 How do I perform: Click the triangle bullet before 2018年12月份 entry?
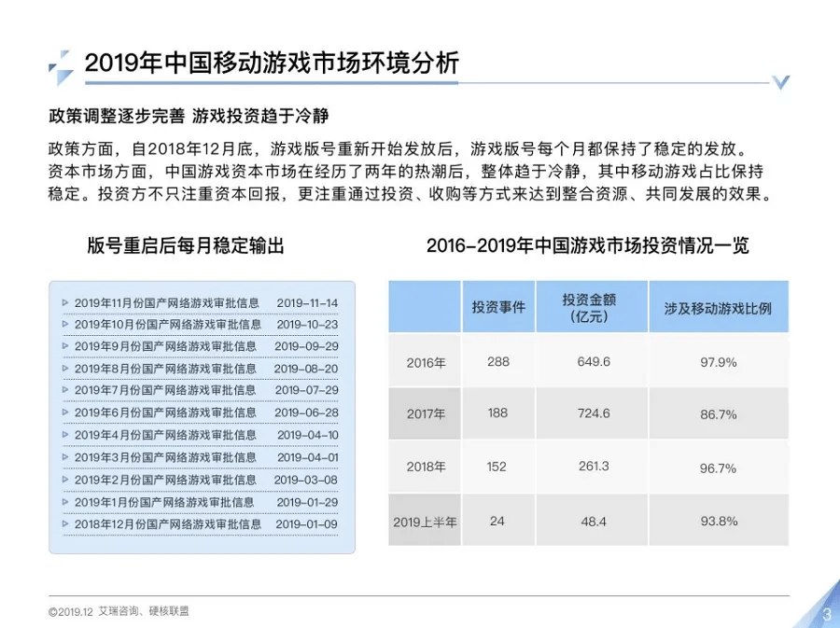(65, 523)
